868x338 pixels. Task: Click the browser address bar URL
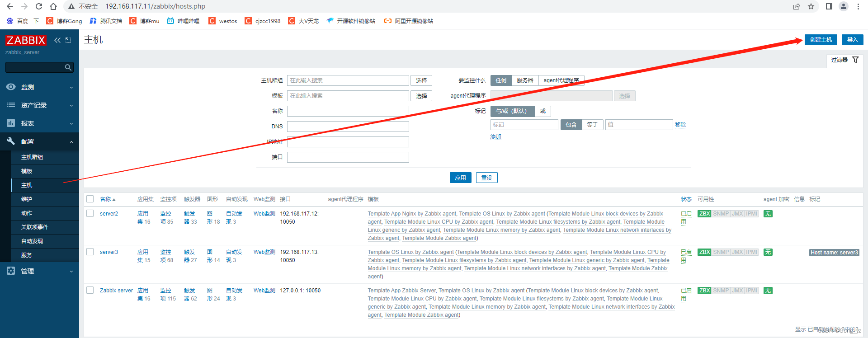click(x=155, y=6)
